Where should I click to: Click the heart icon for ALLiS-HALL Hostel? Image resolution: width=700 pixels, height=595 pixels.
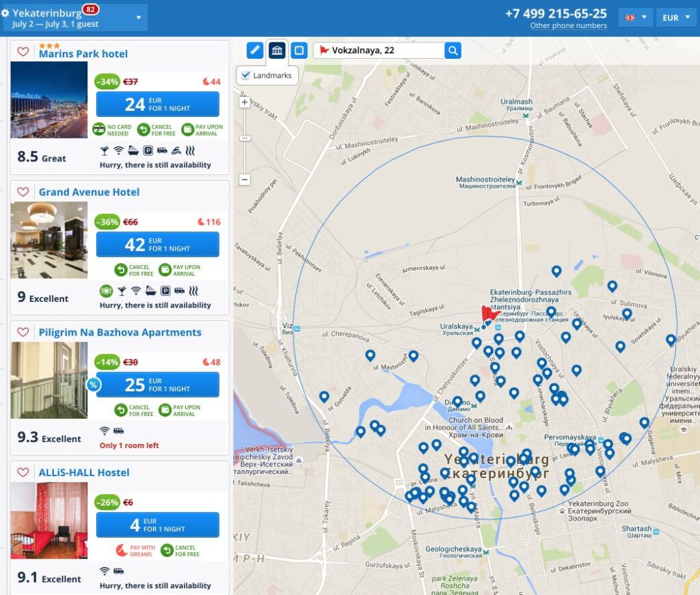coord(23,473)
